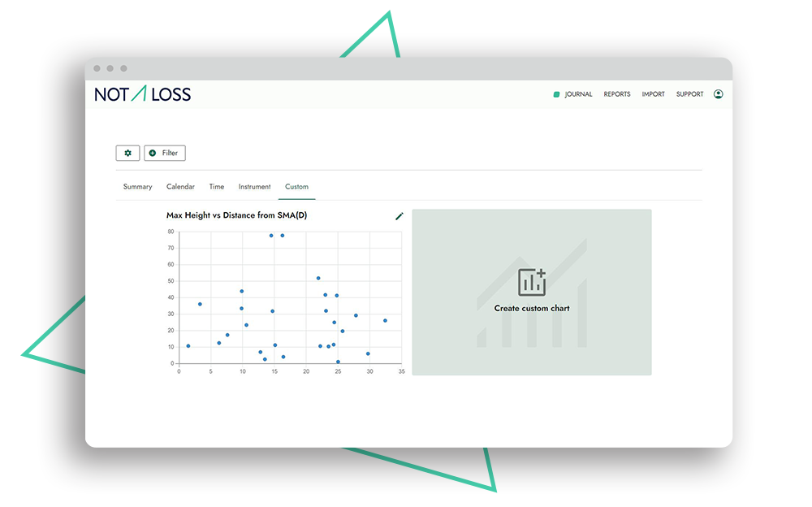Click the green indicator beside JOURNAL
The height and width of the screenshot is (507, 812).
tap(555, 94)
